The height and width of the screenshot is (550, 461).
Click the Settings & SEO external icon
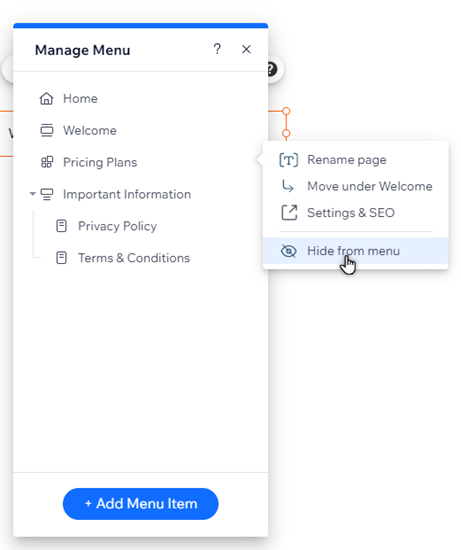289,213
